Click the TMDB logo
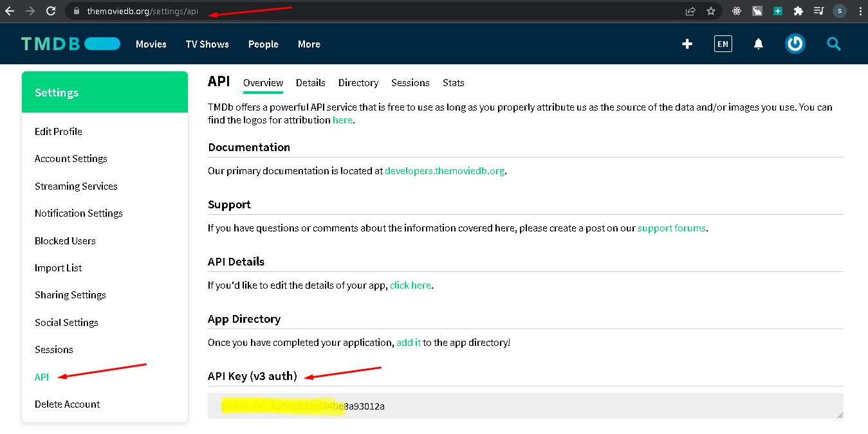 pos(71,44)
